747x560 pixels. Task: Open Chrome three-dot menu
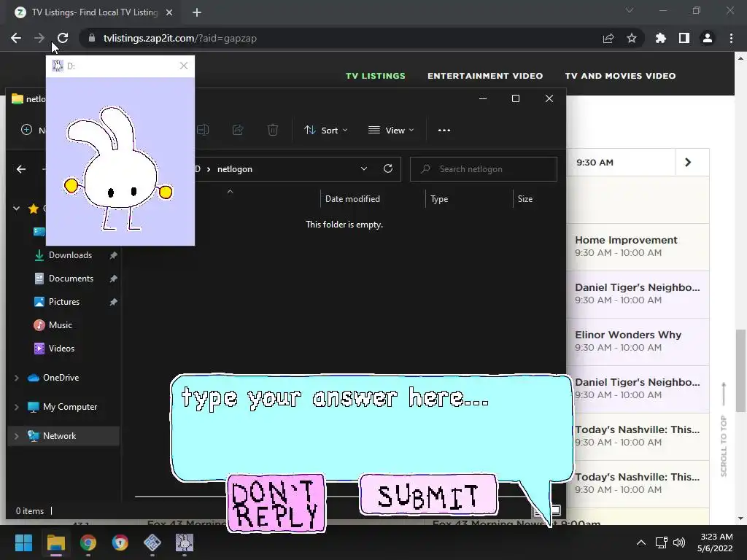(731, 38)
